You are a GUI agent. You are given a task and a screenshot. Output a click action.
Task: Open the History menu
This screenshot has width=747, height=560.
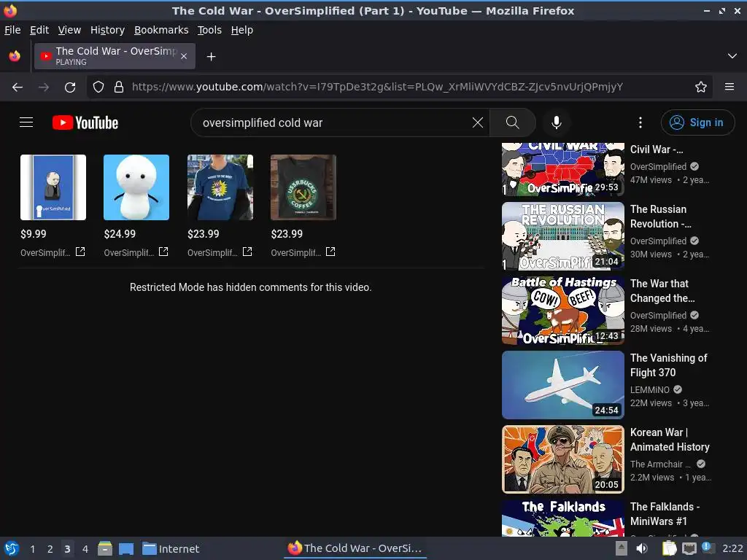108,30
